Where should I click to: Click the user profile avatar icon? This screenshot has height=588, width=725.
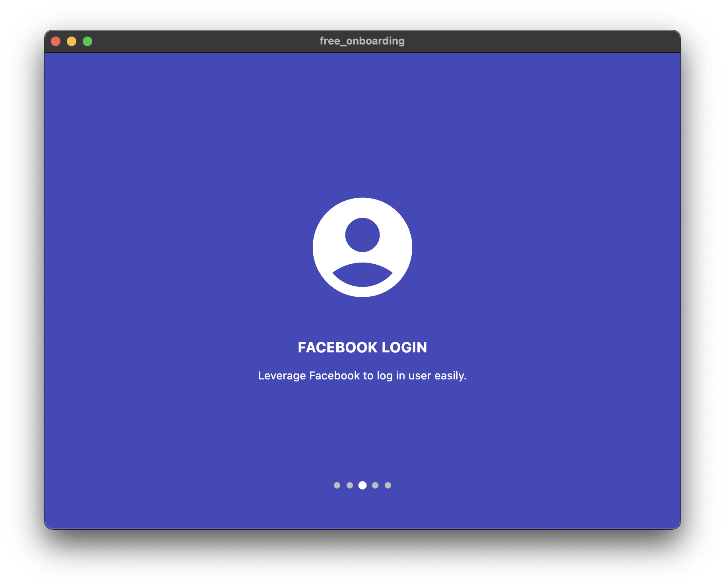362,247
